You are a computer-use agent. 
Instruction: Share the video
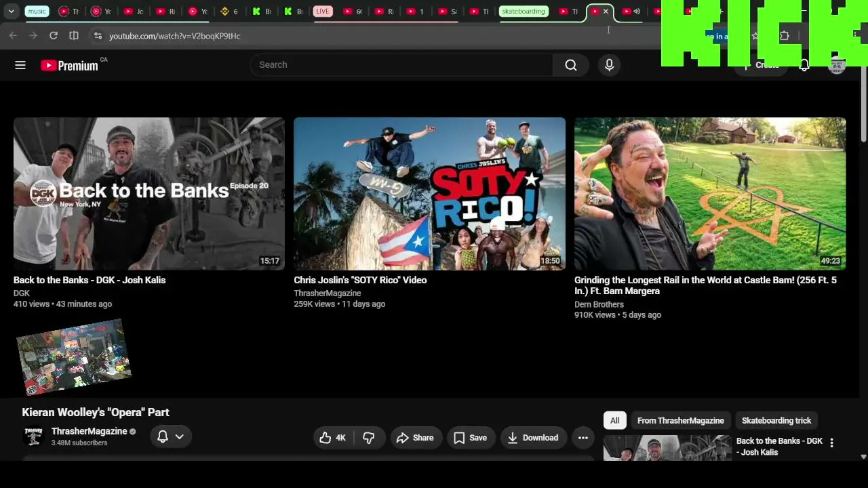pyautogui.click(x=416, y=438)
